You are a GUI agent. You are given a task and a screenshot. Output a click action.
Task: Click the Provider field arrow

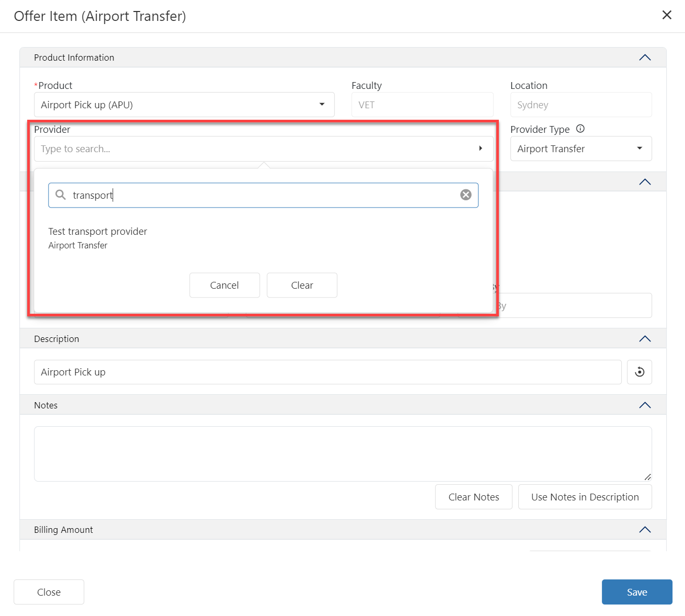point(480,149)
